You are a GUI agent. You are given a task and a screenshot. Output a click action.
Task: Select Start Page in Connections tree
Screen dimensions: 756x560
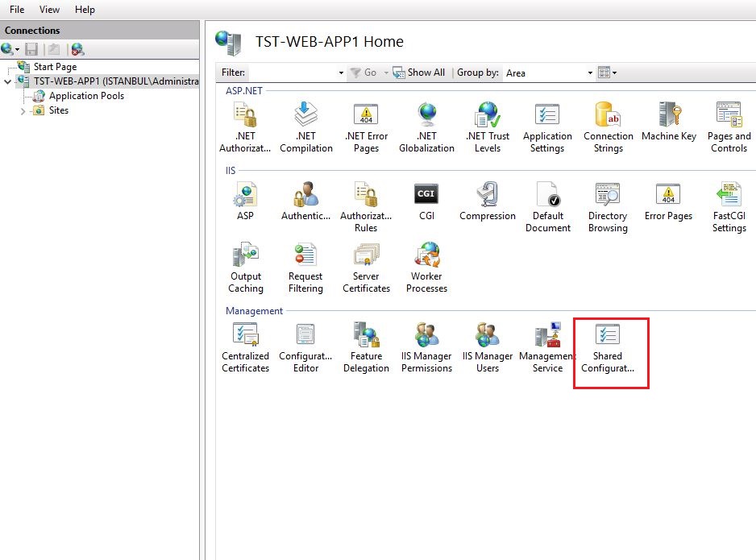[x=55, y=67]
